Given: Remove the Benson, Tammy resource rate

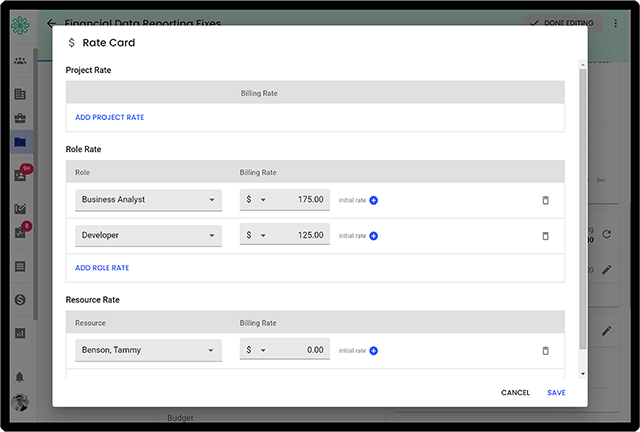Looking at the screenshot, I should (x=545, y=351).
